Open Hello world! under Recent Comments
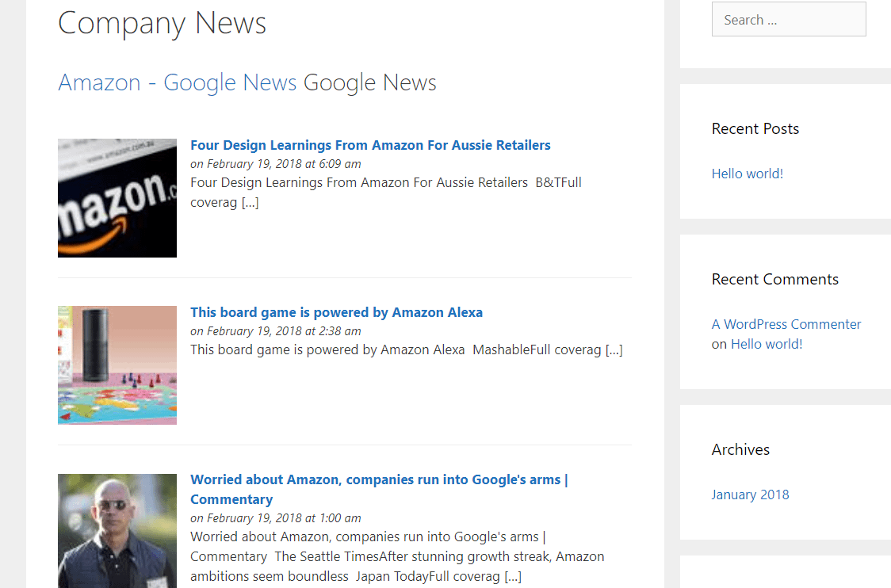 (767, 344)
